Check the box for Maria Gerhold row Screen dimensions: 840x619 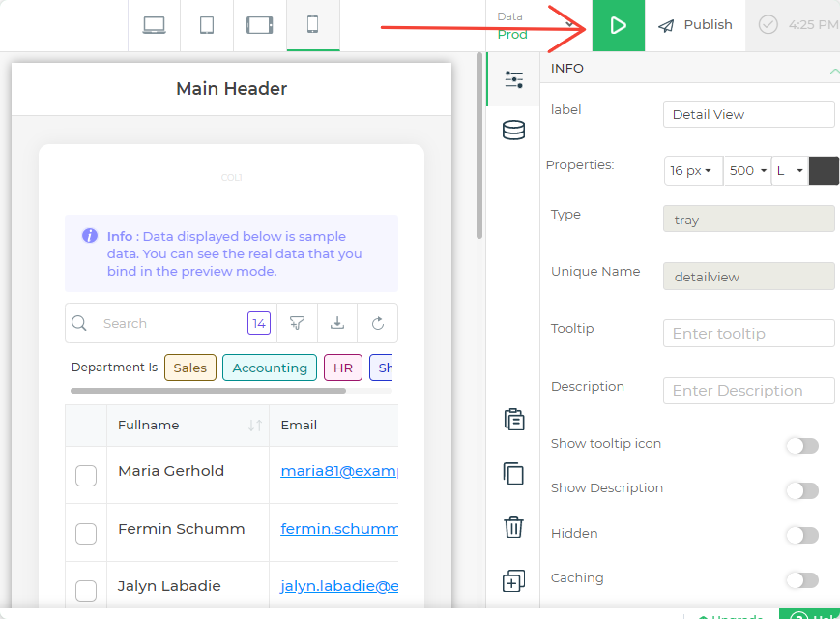86,475
